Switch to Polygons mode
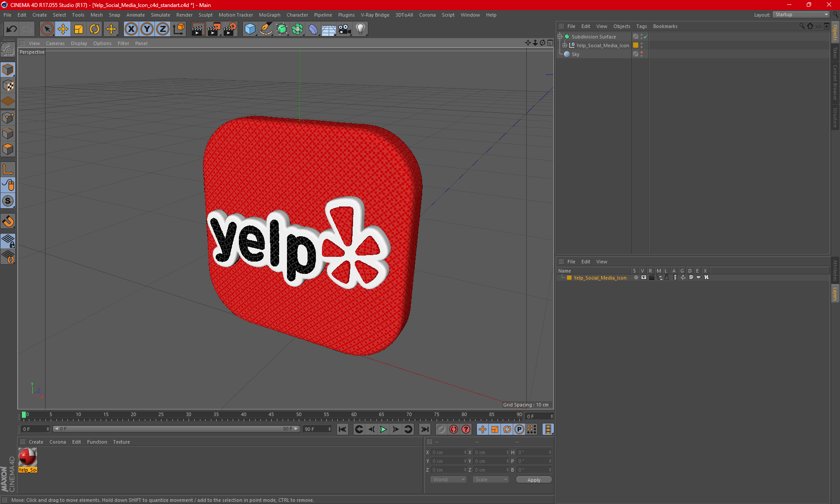This screenshot has height=504, width=840. click(8, 149)
